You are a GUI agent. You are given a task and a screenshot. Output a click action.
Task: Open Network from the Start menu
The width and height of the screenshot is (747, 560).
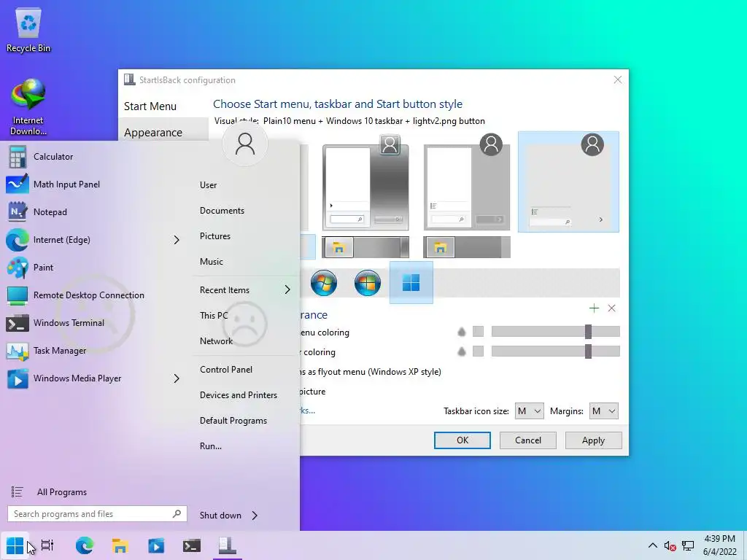216,341
